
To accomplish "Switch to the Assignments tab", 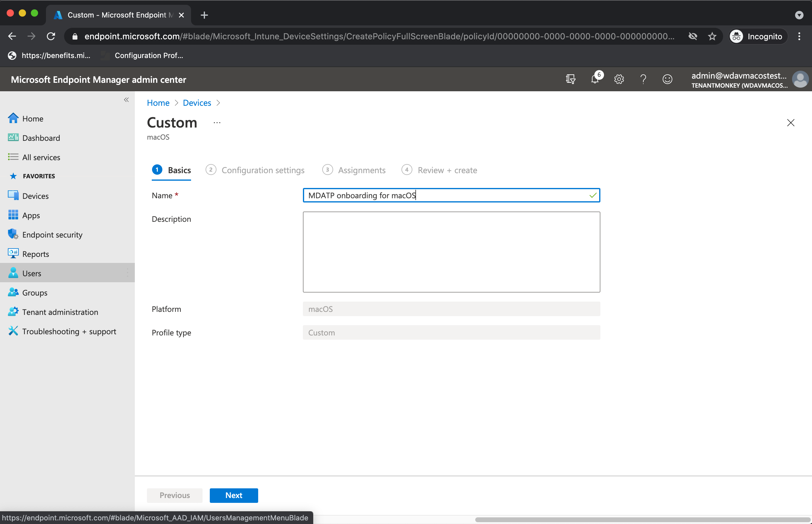I will coord(354,170).
